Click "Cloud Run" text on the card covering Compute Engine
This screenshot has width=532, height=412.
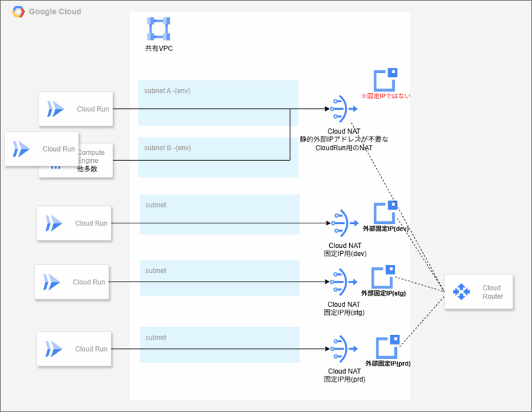tap(59, 149)
